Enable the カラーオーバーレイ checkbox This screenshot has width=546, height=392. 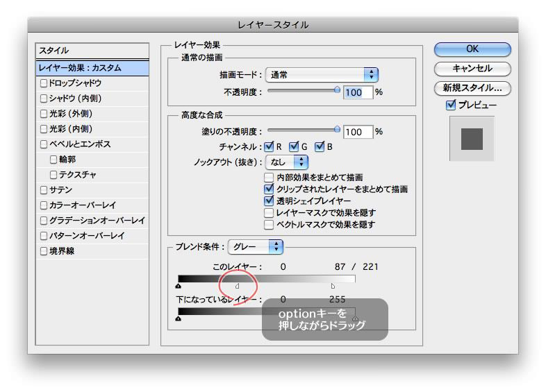pyautogui.click(x=44, y=205)
